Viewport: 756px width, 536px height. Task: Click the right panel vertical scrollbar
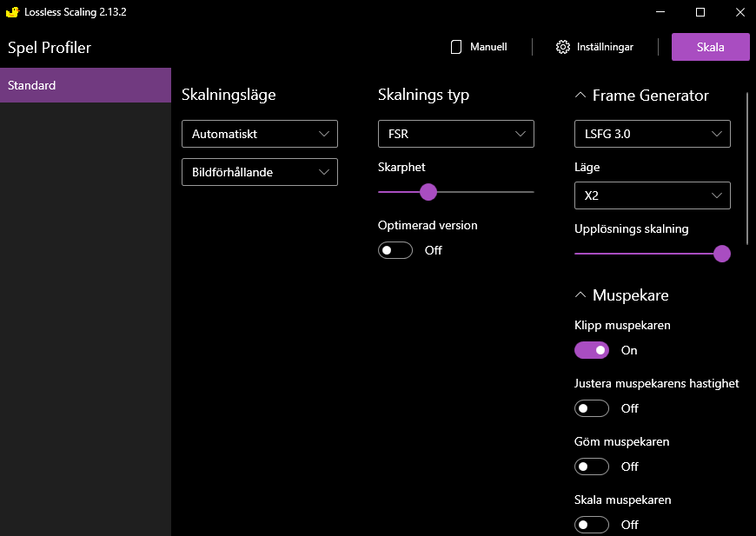tap(747, 165)
